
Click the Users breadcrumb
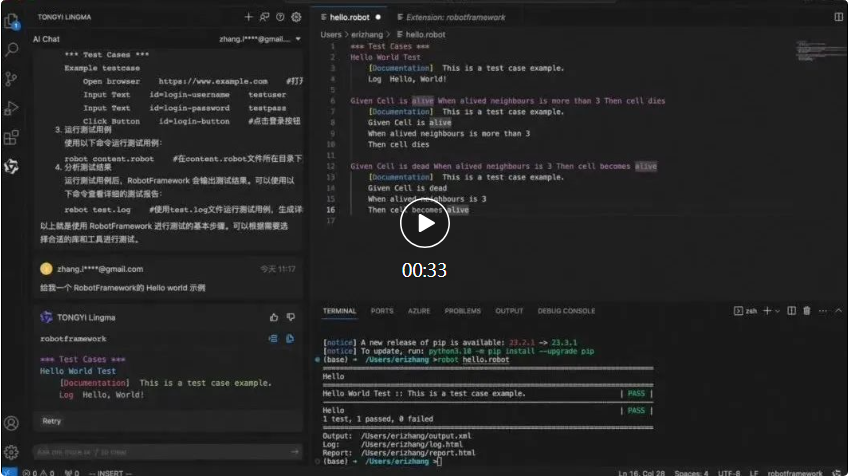tap(331, 35)
